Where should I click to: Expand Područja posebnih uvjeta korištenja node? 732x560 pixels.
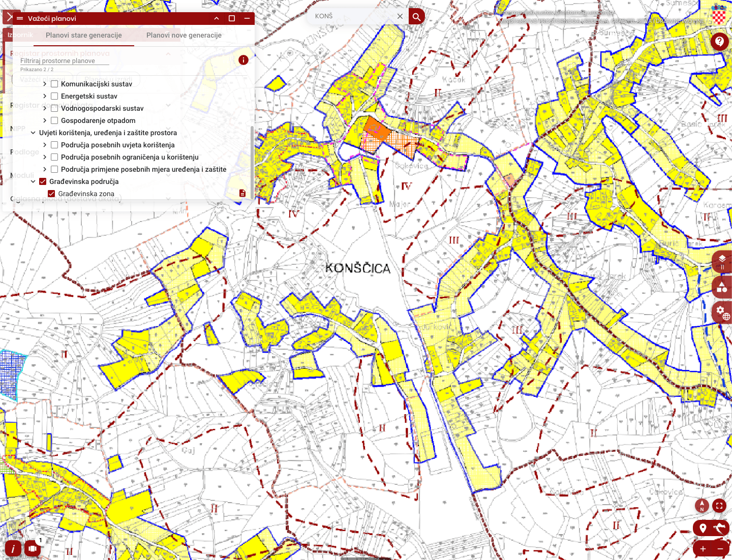tap(45, 145)
